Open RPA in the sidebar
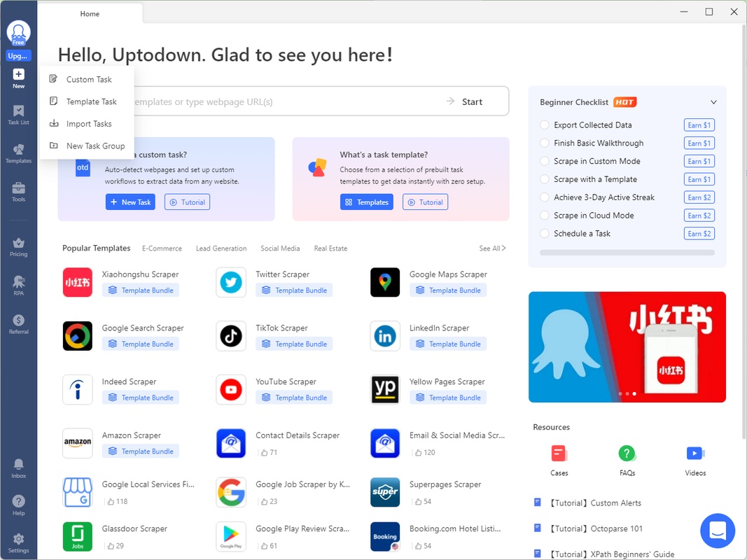Viewport: 747px width, 560px height. tap(19, 286)
